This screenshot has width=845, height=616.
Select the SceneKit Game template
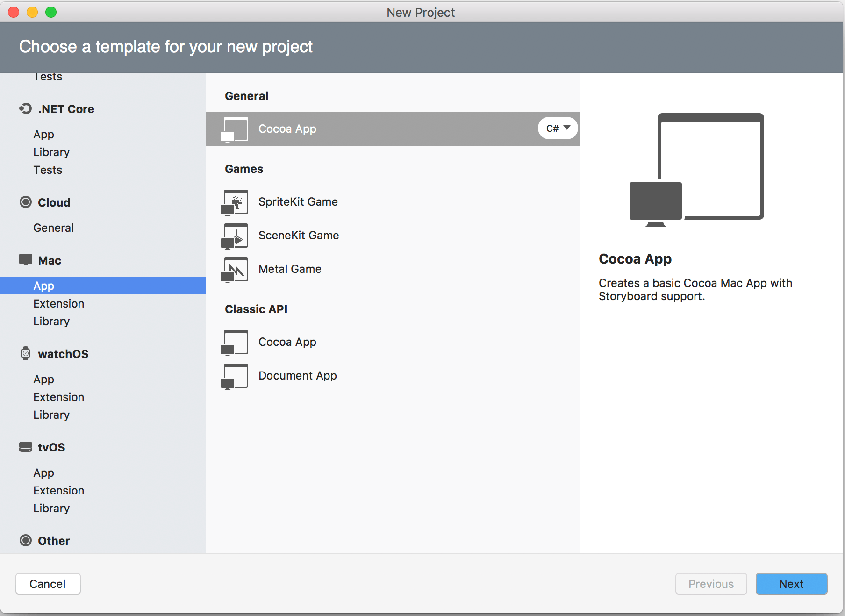click(393, 236)
